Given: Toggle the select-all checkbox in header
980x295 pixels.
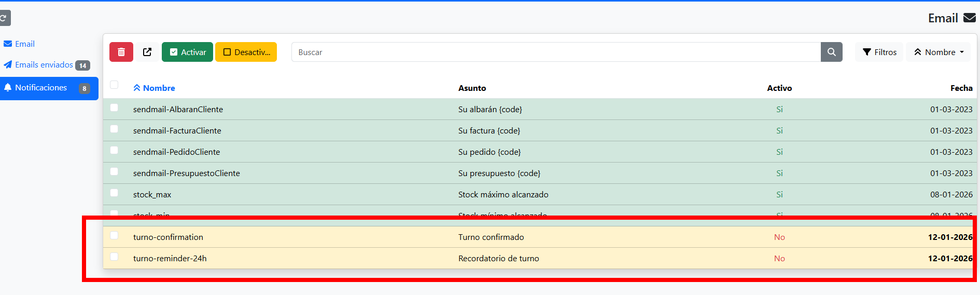Looking at the screenshot, I should (x=114, y=85).
